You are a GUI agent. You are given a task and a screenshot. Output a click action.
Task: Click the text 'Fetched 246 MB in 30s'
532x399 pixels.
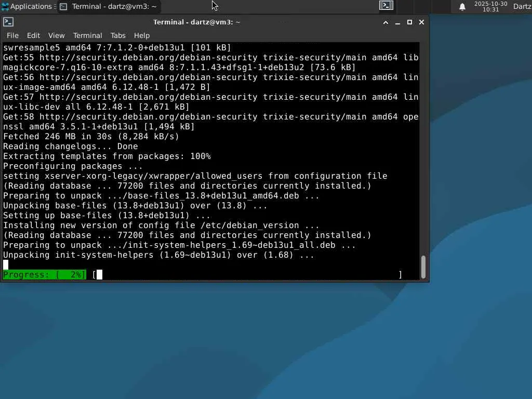(57, 137)
